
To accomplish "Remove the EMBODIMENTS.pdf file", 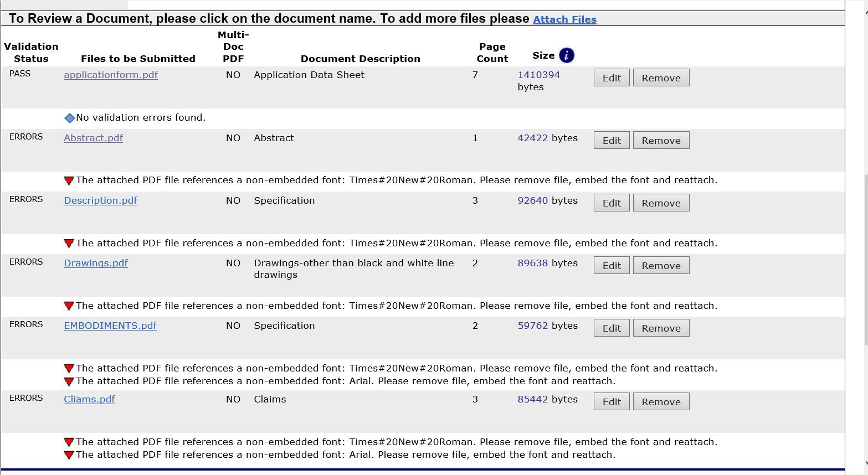I will tap(661, 328).
